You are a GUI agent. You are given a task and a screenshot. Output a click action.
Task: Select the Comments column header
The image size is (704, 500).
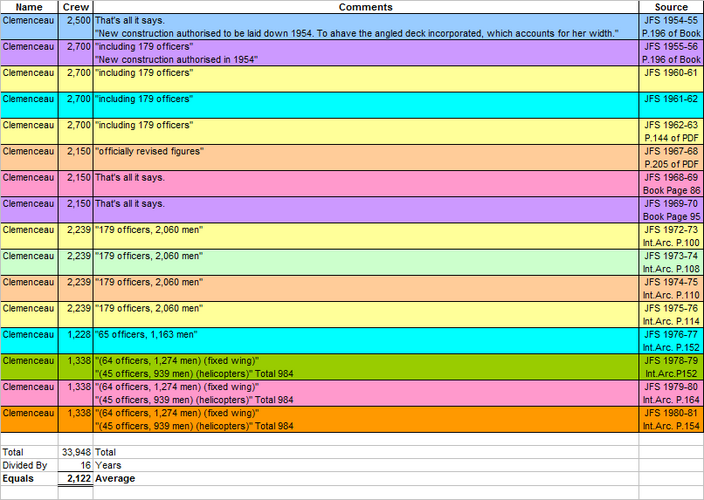(365, 7)
